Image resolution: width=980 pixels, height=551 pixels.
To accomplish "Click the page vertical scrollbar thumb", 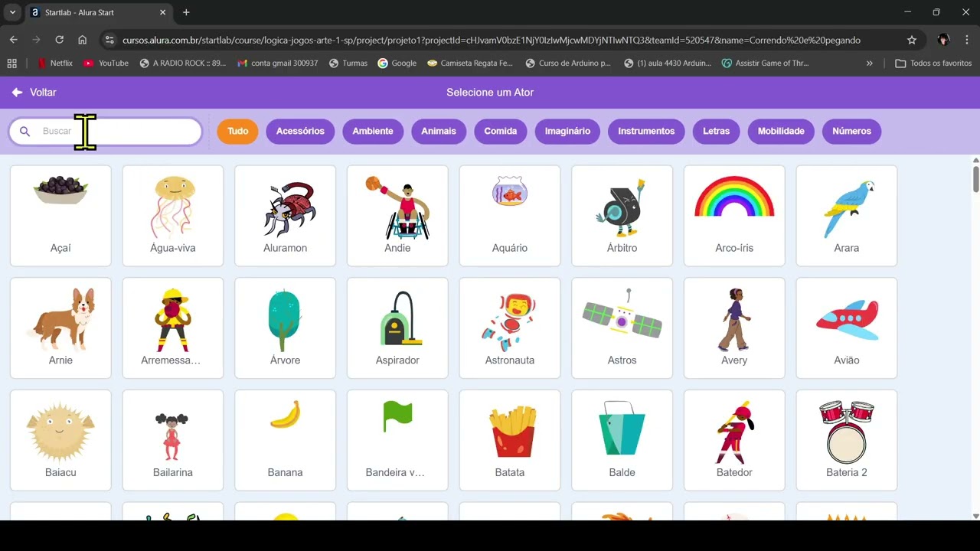I will [x=975, y=179].
